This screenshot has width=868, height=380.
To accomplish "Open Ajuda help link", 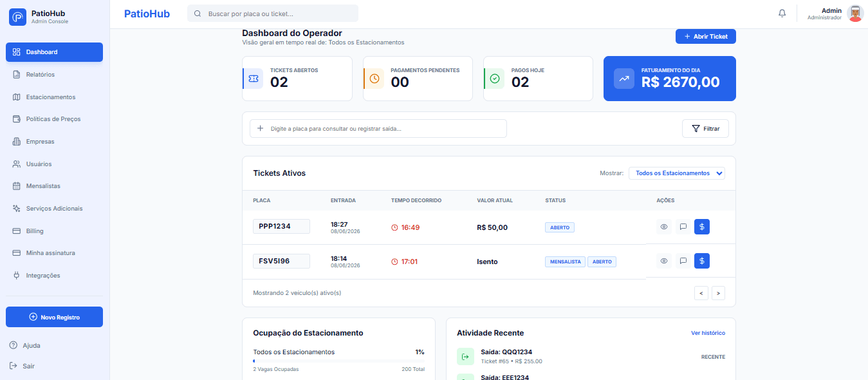I will pyautogui.click(x=25, y=345).
